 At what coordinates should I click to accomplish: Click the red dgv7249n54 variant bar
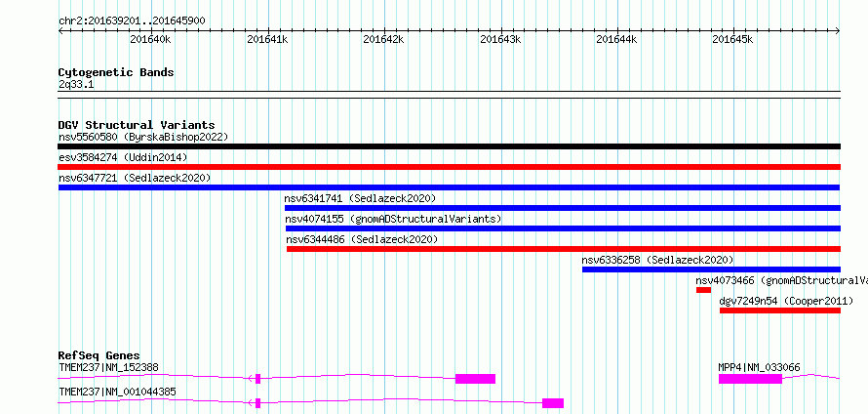click(x=780, y=310)
